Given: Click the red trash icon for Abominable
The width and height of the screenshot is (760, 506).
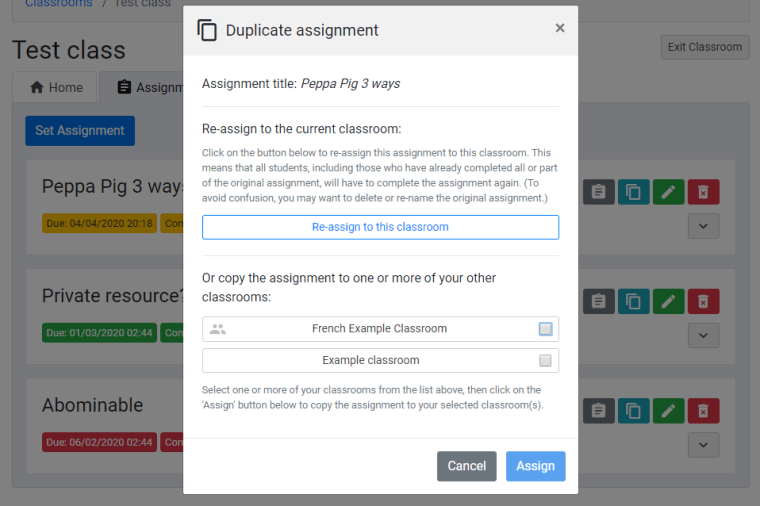Looking at the screenshot, I should click(703, 409).
